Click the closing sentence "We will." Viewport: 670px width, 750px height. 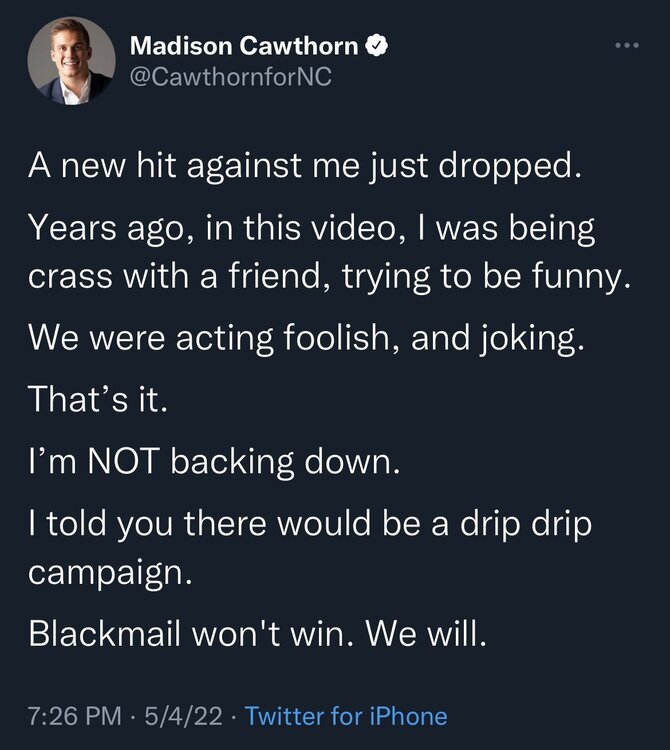pos(425,635)
